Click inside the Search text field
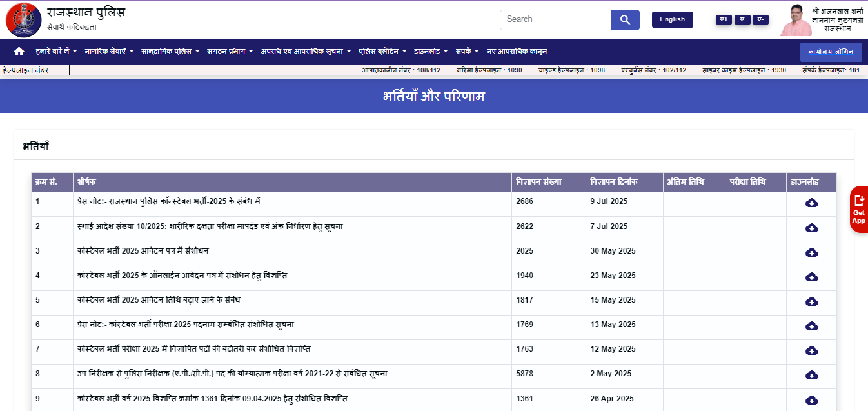Image resolution: width=868 pixels, height=411 pixels. [x=555, y=20]
